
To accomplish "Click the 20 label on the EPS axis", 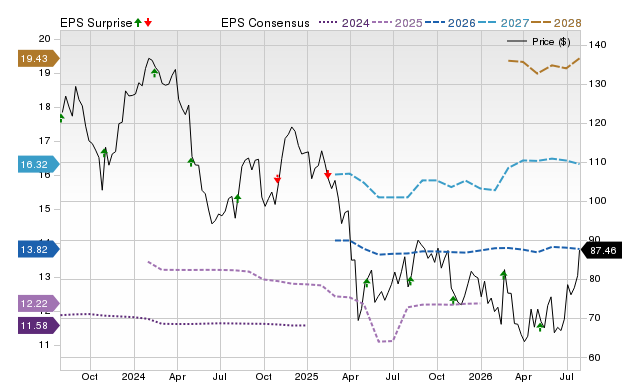I will (x=44, y=39).
